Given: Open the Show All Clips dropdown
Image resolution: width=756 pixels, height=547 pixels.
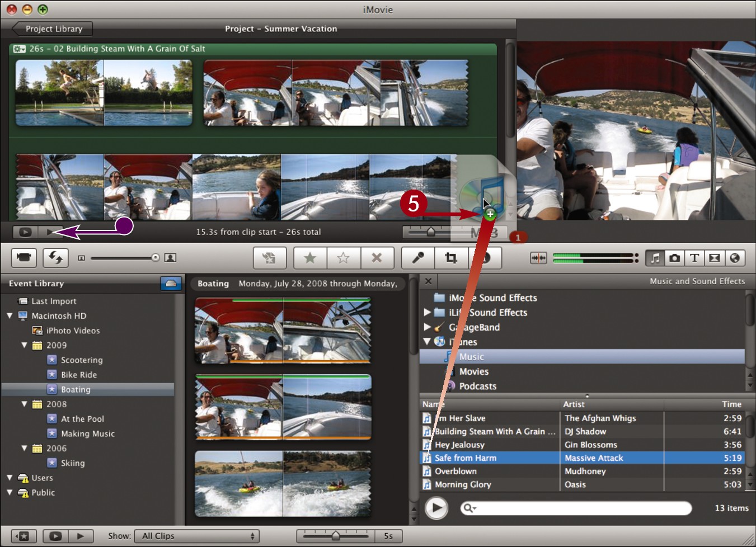Looking at the screenshot, I should pos(197,536).
